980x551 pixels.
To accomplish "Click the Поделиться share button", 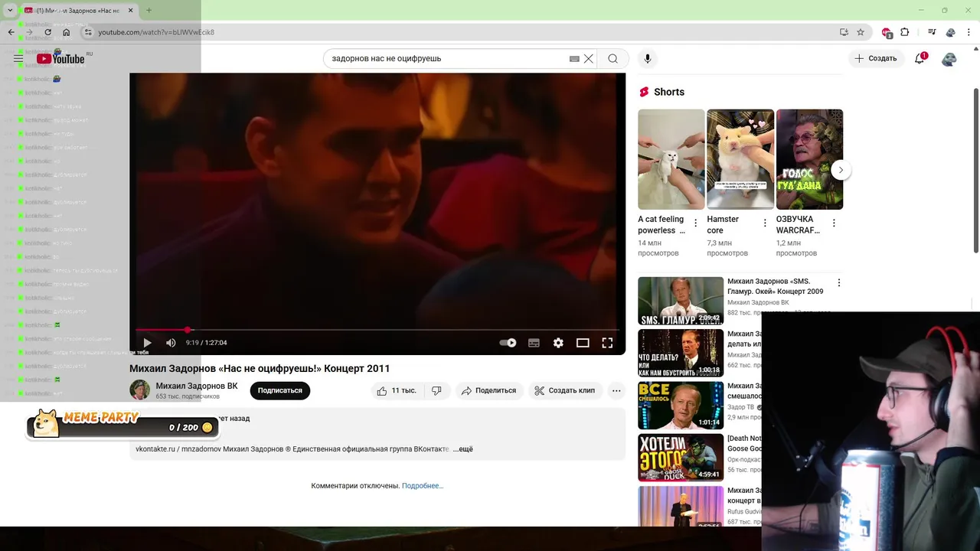I will click(x=488, y=390).
